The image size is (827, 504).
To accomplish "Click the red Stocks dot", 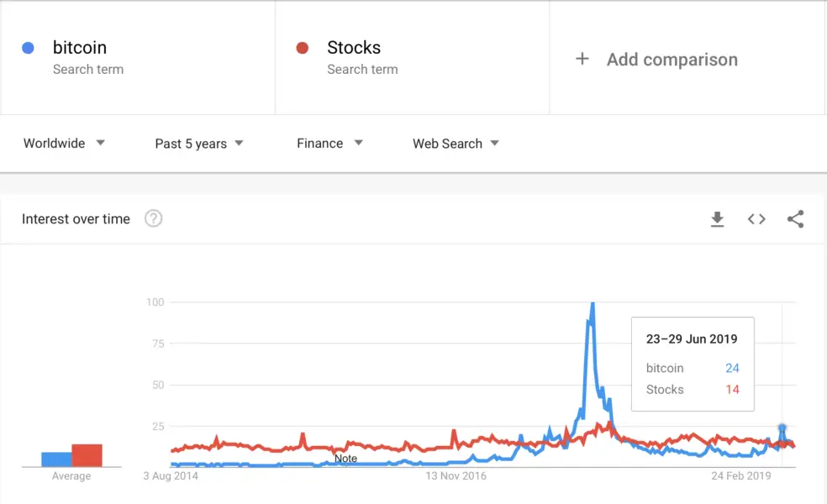I will [x=303, y=48].
